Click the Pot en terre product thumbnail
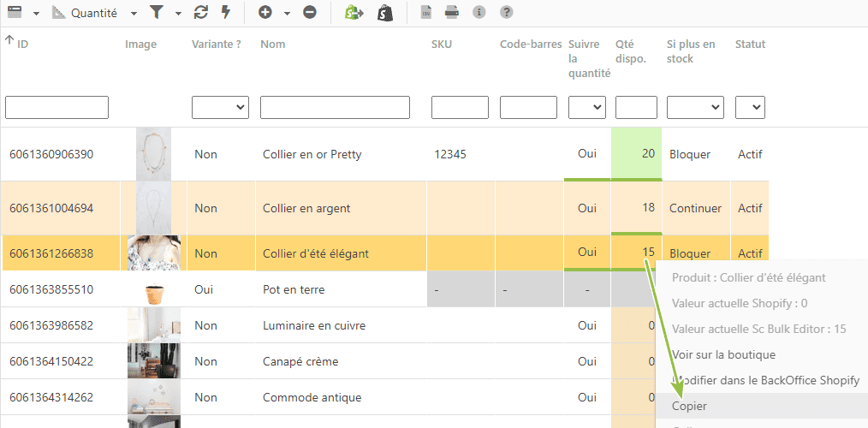Viewport: 868px width, 428px height. (x=154, y=289)
